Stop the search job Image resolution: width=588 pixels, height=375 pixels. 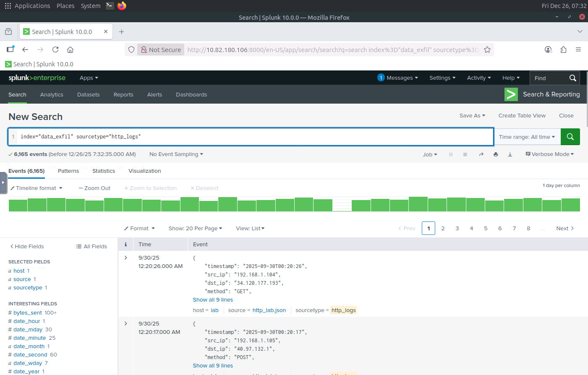(x=465, y=154)
